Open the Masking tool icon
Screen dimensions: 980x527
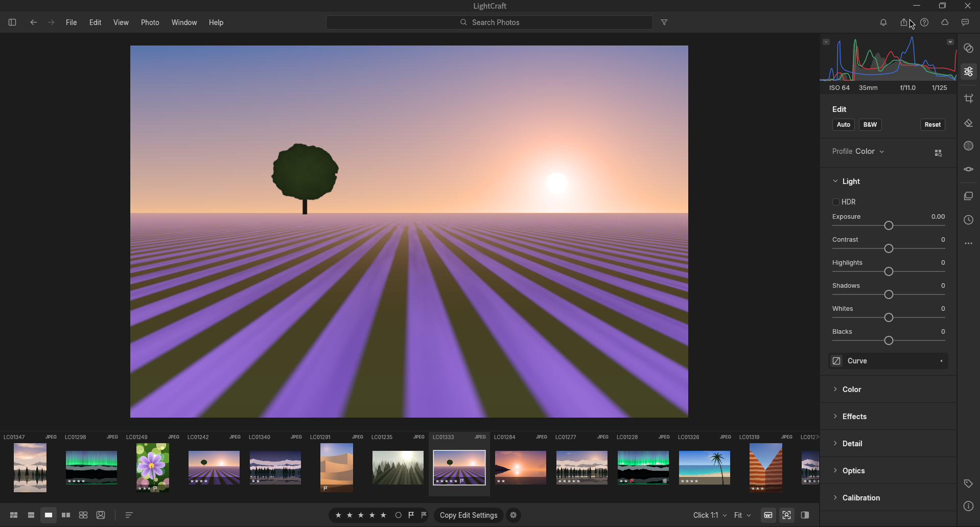click(x=969, y=146)
